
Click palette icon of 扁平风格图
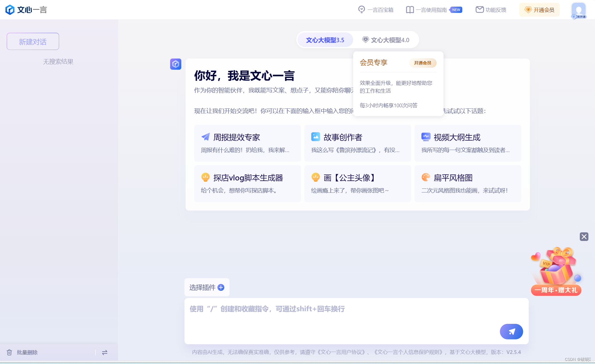[426, 177]
